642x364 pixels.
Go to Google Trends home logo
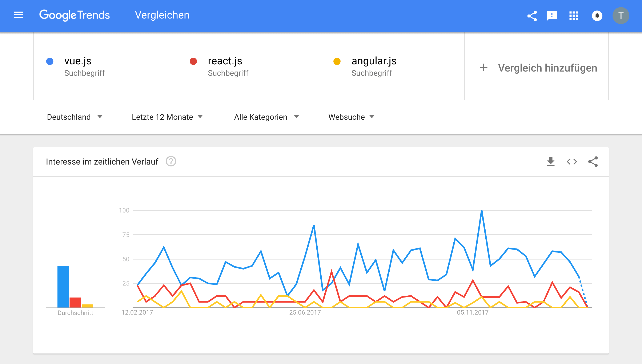point(75,15)
